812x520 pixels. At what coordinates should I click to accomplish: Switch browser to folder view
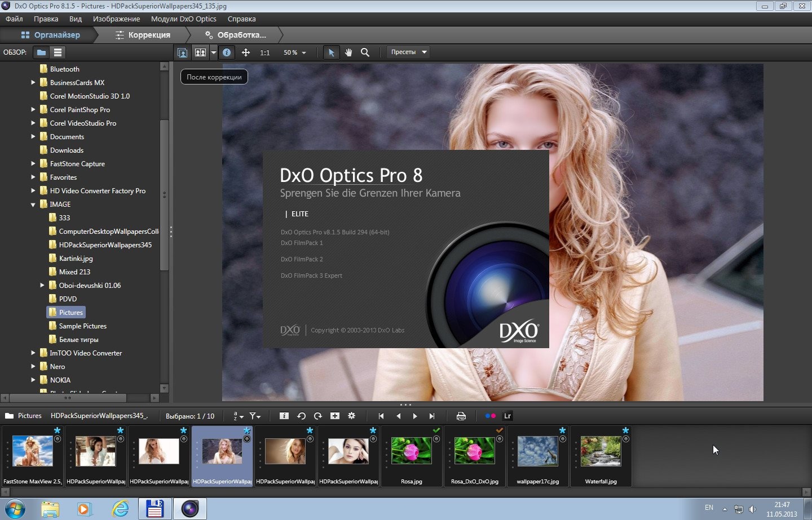[x=41, y=52]
